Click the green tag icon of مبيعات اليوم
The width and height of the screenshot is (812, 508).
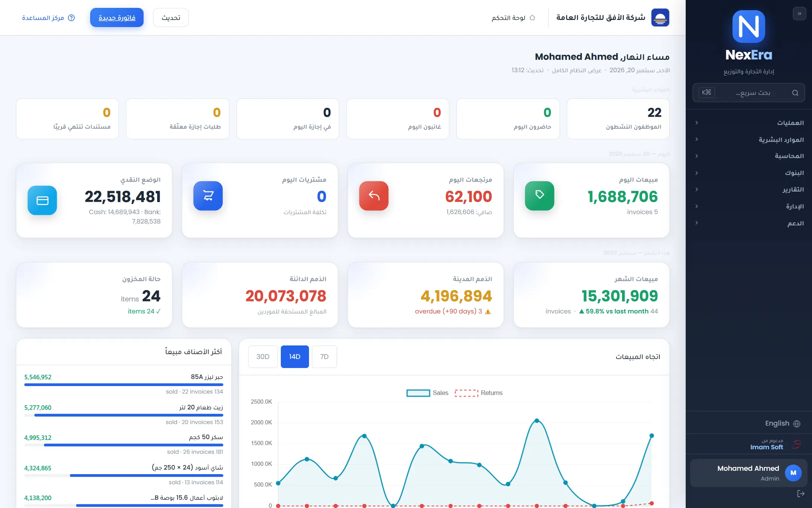[539, 196]
